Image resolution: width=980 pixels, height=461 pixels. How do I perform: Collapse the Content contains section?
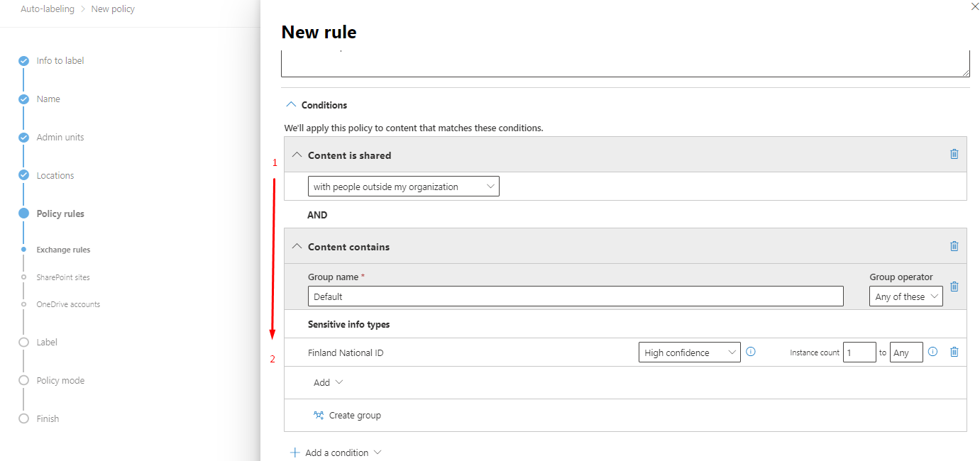(x=297, y=246)
